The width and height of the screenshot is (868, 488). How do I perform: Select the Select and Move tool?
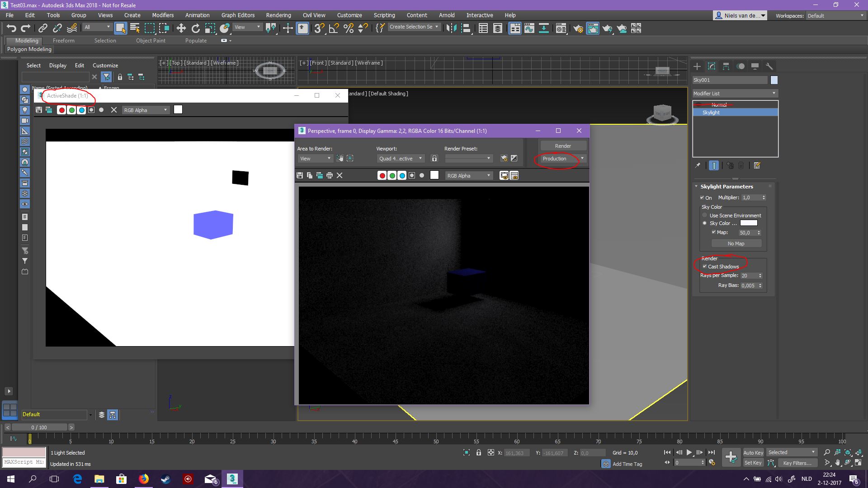coord(181,28)
